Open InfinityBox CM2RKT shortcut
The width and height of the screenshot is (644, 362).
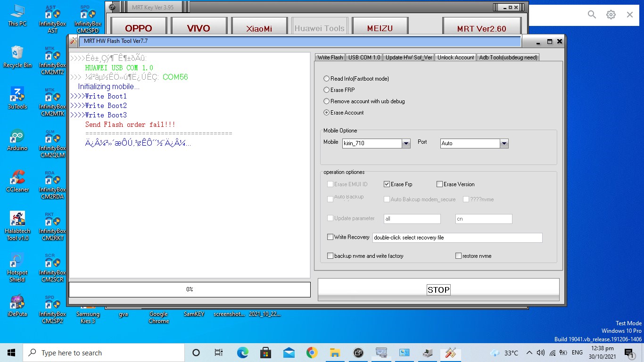(x=52, y=226)
